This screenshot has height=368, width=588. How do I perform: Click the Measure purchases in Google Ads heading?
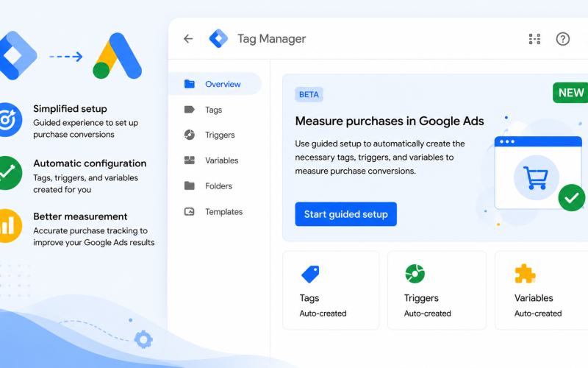coord(390,121)
